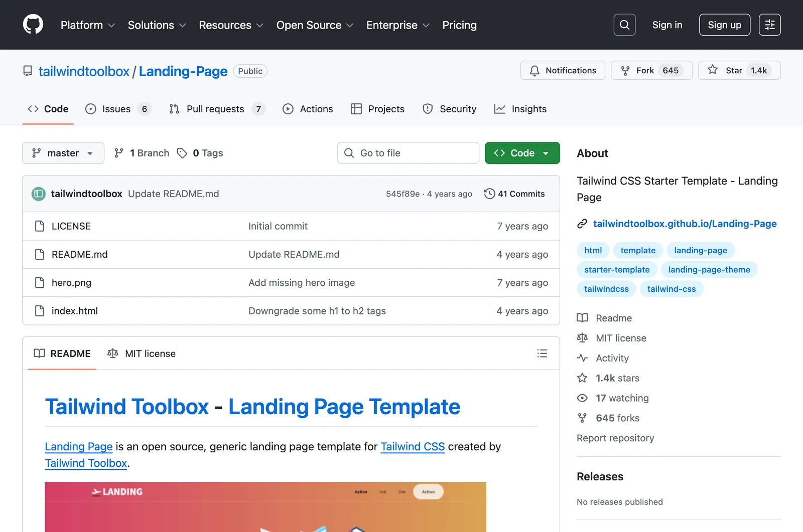Click the tailwind-css topic tag
The image size is (803, 532).
point(672,289)
